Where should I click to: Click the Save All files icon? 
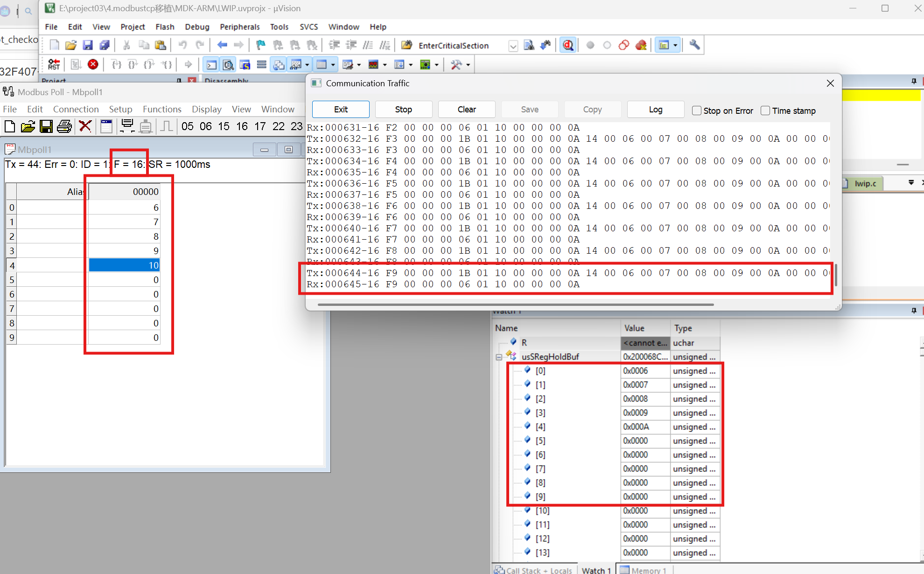click(105, 45)
